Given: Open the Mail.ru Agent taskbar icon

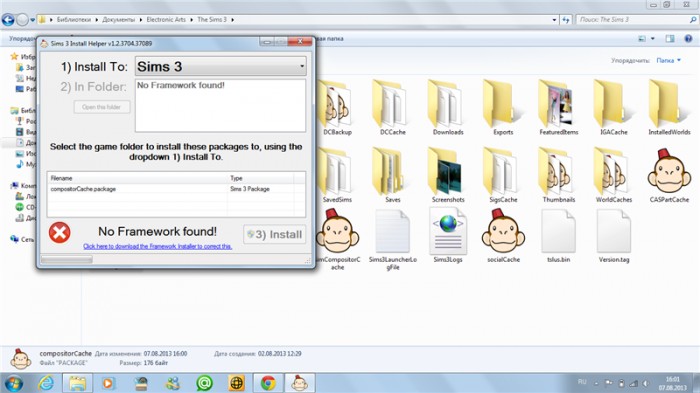Looking at the screenshot, I should point(204,383).
